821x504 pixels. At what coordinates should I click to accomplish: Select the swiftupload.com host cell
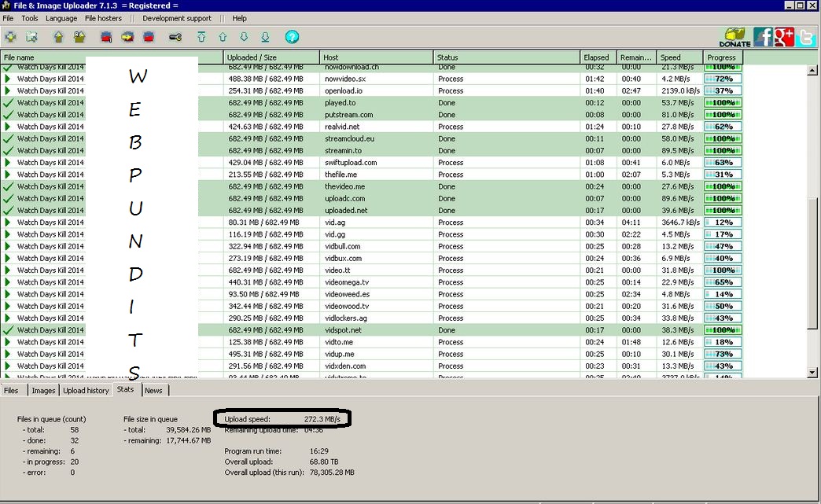point(377,162)
